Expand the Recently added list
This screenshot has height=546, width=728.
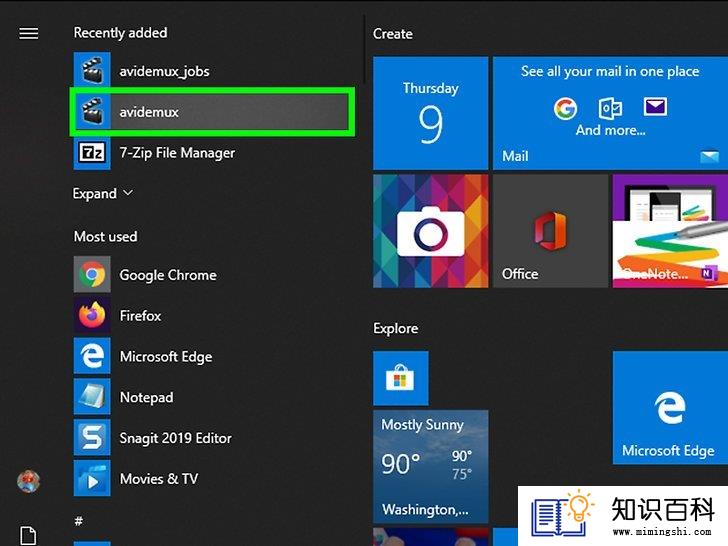tap(103, 193)
